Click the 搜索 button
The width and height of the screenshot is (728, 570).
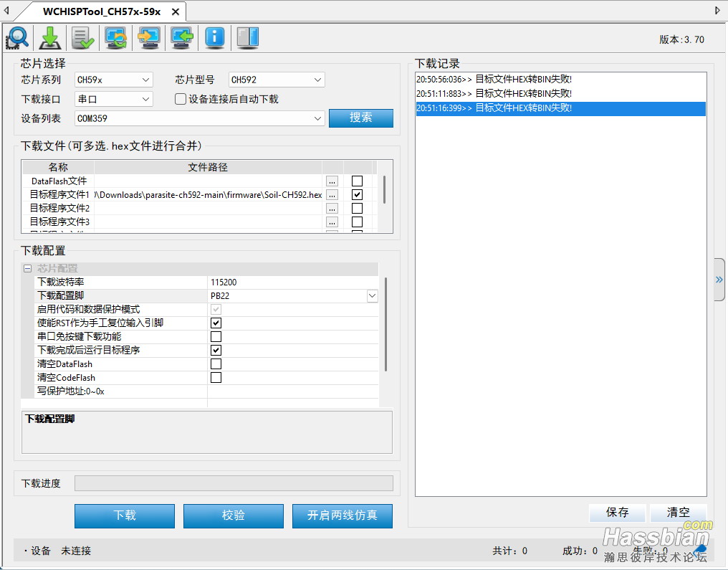[360, 118]
